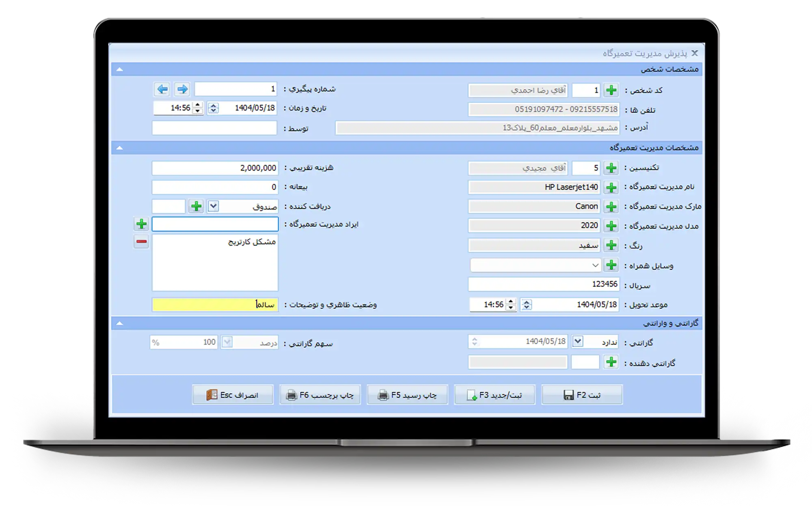Remove issue with red minus button

pos(141,242)
